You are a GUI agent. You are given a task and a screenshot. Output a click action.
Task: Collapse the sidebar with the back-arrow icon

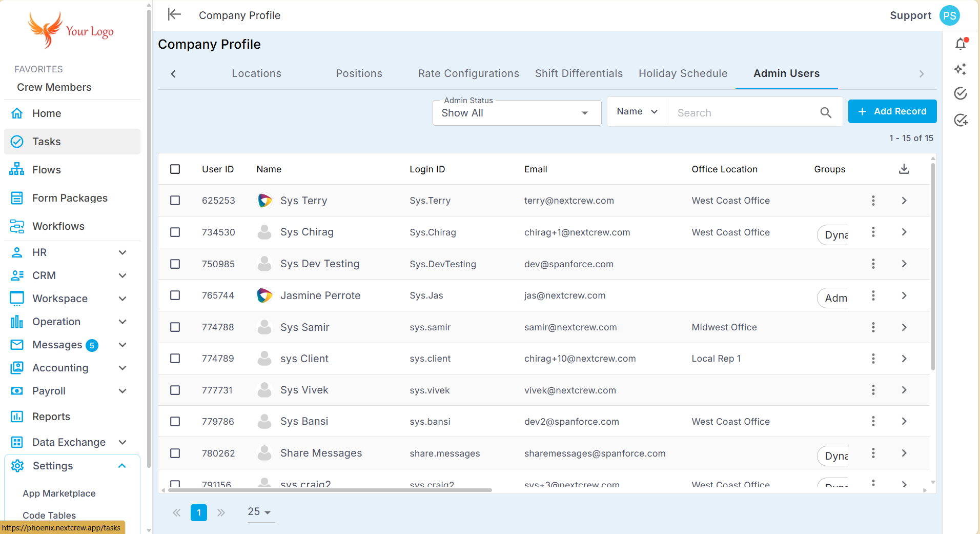coord(174,14)
